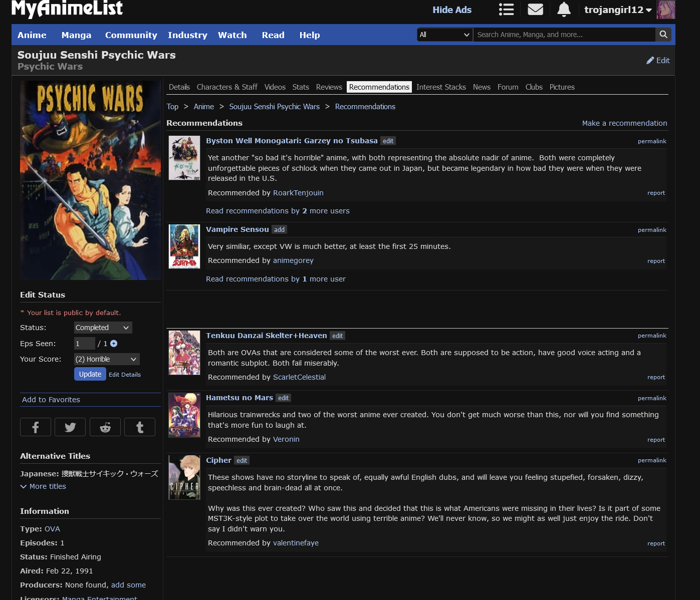Open Your Score dropdown showing Horrible
The height and width of the screenshot is (600, 700).
[106, 359]
